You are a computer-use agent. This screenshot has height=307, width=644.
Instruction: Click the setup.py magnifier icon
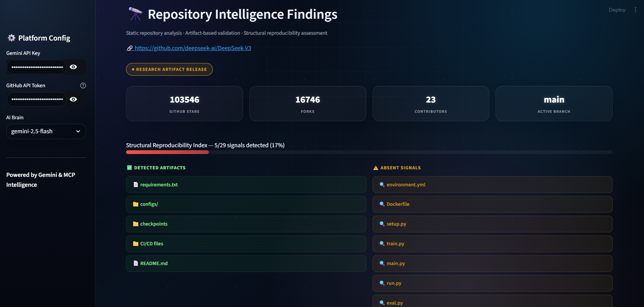(382, 224)
